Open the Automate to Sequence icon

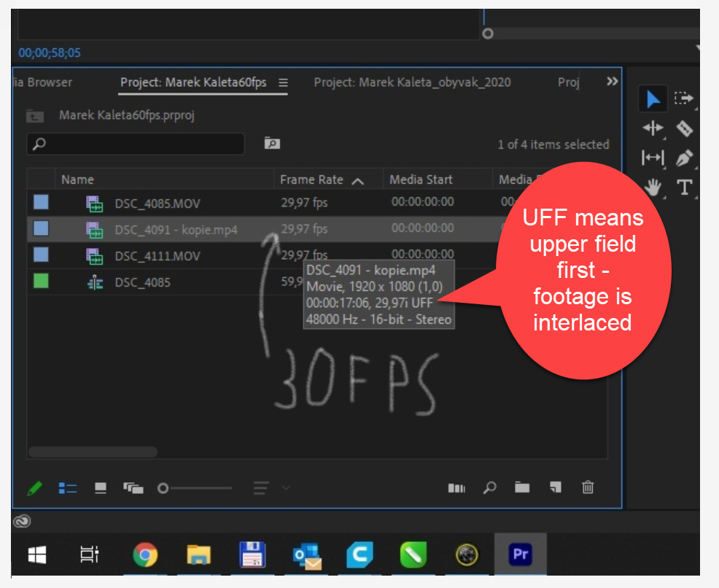457,488
